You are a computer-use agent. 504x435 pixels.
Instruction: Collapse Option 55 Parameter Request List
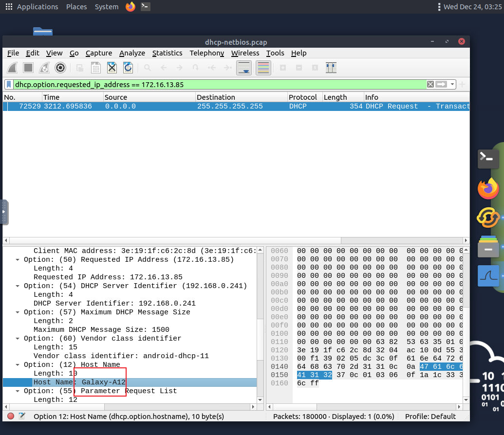[x=18, y=391]
